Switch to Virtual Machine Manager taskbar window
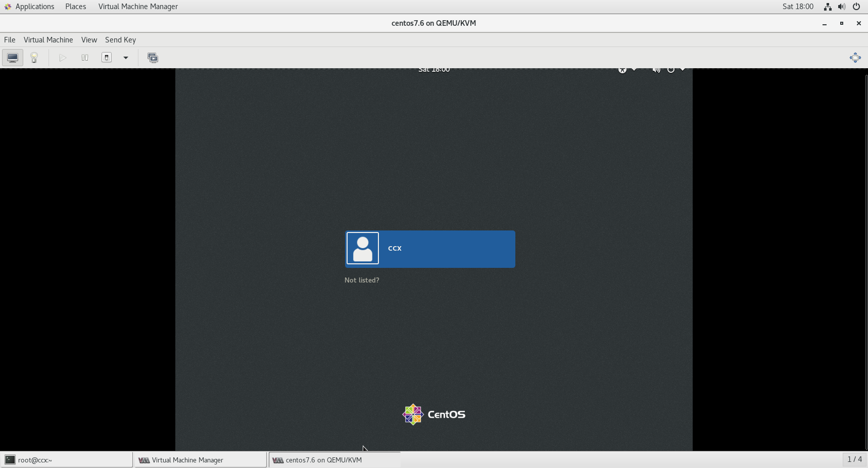 coord(201,460)
